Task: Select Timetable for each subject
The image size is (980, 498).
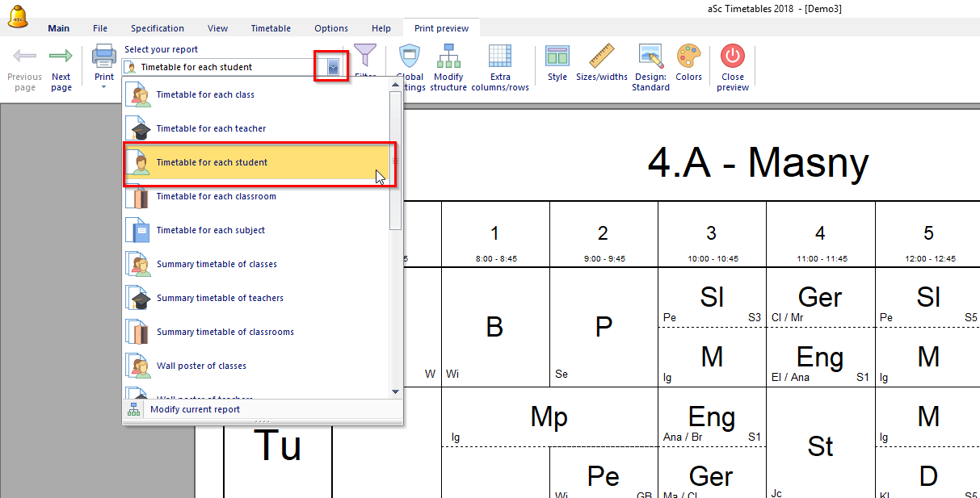Action: coord(210,231)
